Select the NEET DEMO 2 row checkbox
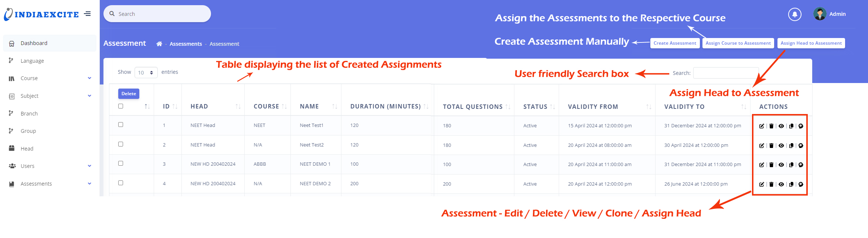Screen dimensions: 868x238 point(120,183)
